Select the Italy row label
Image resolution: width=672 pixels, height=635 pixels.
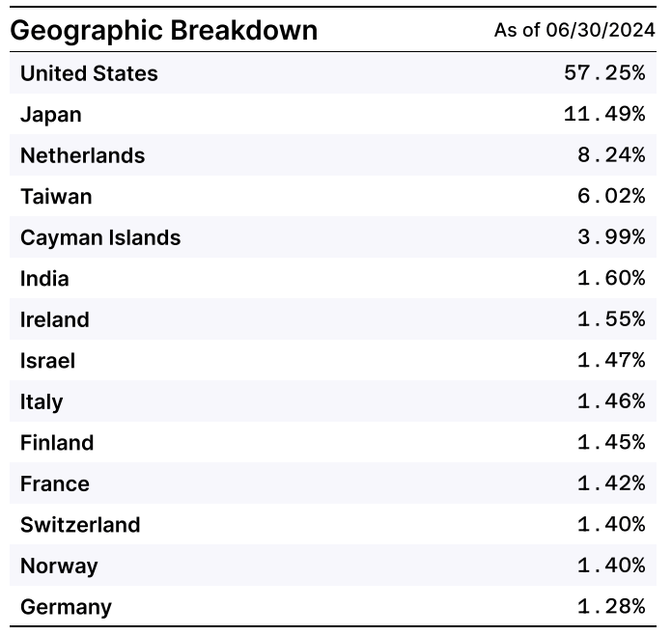[42, 401]
